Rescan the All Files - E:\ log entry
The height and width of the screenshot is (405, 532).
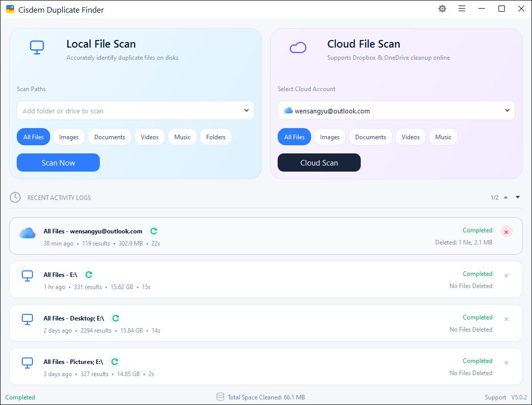click(89, 274)
